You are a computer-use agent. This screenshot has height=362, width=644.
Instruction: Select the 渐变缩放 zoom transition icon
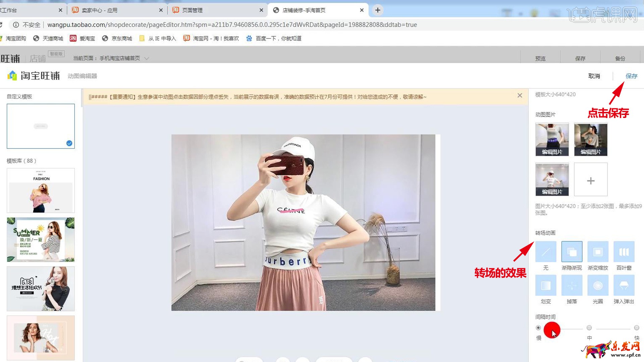click(598, 252)
